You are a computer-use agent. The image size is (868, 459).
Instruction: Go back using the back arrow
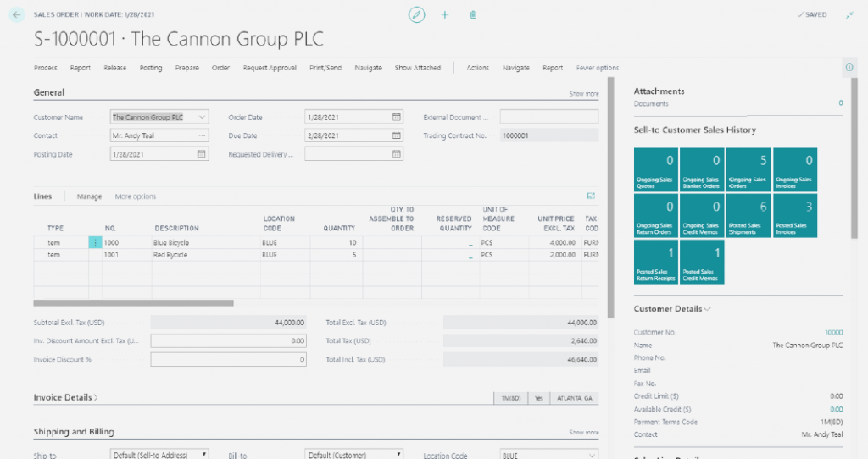pyautogui.click(x=17, y=15)
